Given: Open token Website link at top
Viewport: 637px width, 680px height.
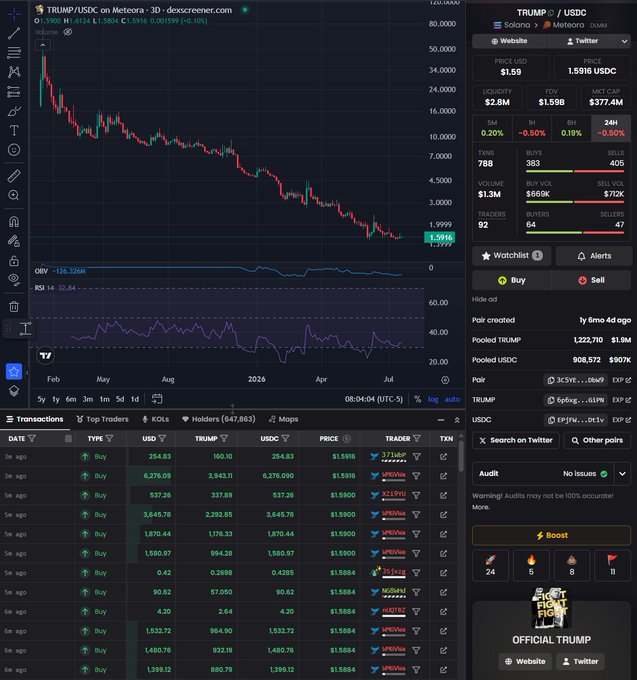Looking at the screenshot, I should point(510,41).
